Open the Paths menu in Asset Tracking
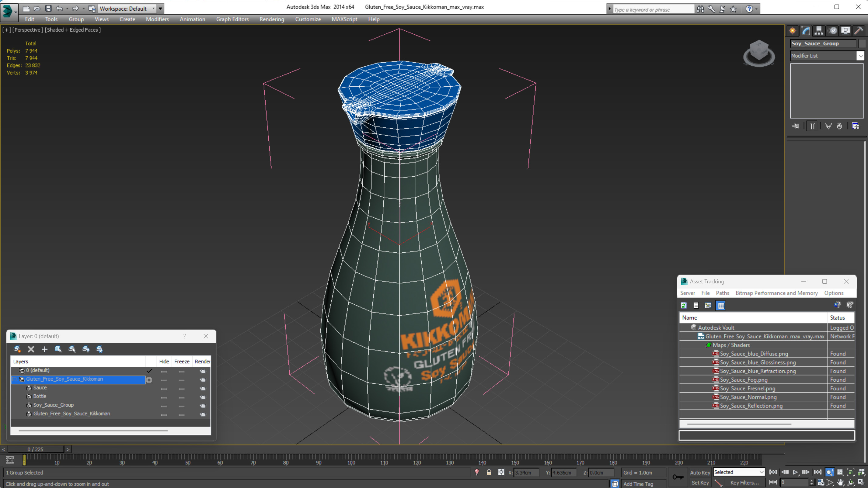This screenshot has width=868, height=488. (x=723, y=293)
